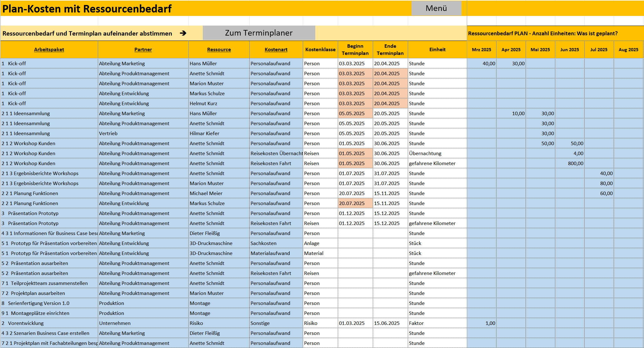Open the Menü button
The height and width of the screenshot is (348, 644).
click(436, 8)
